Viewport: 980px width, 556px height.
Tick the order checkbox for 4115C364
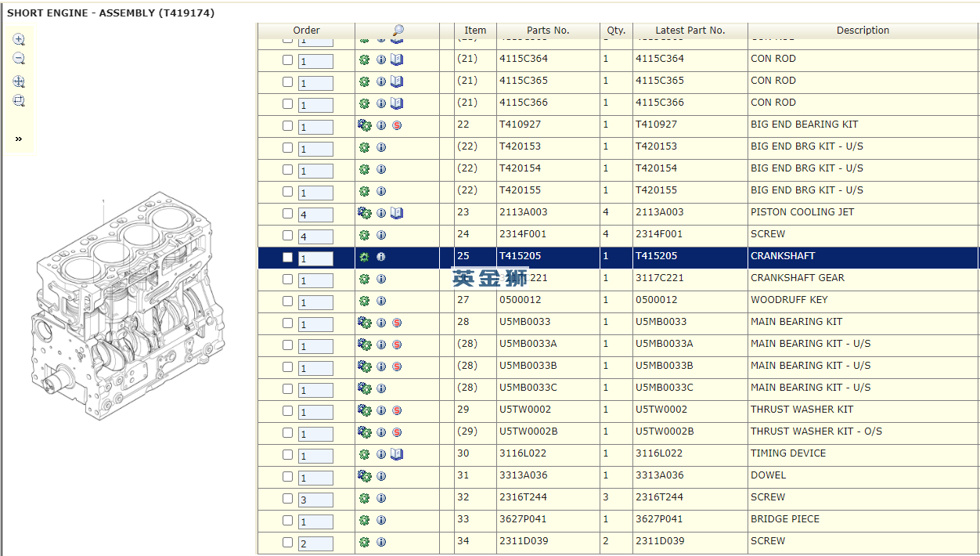tap(287, 60)
